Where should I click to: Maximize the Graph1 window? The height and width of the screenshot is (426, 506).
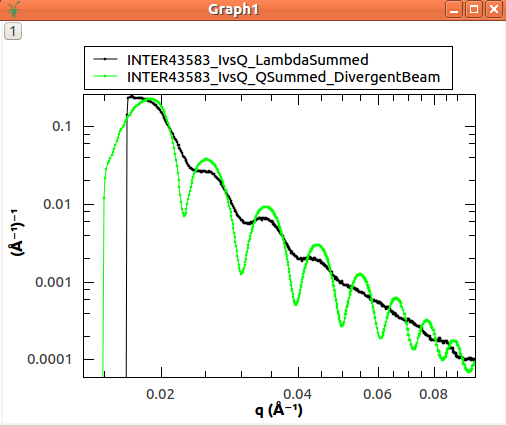point(474,9)
